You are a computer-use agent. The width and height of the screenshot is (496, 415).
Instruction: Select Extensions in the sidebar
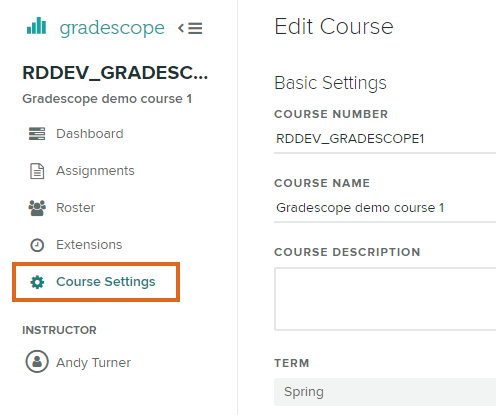coord(89,245)
